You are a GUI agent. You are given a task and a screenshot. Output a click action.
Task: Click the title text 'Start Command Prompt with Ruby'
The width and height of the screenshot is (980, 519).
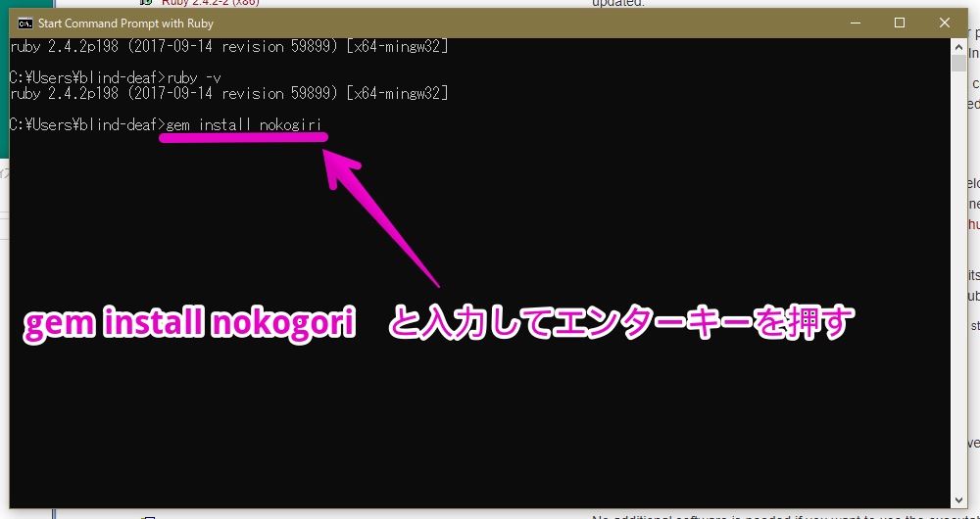[125, 24]
